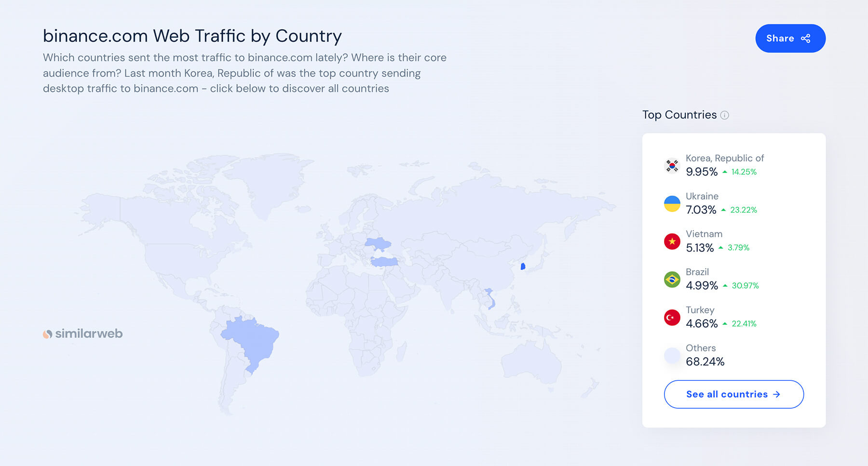Viewport: 868px width, 466px height.
Task: Click the Ukraine 23.22% growth indicator
Action: pos(739,210)
